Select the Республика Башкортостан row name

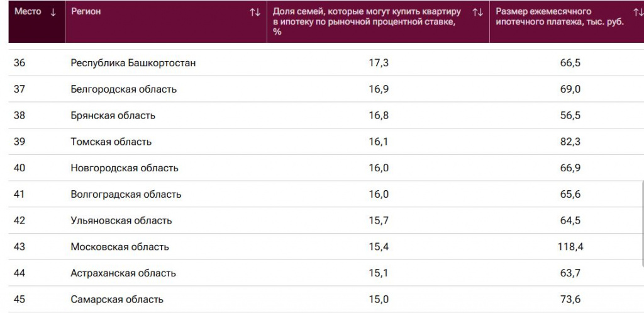(133, 63)
